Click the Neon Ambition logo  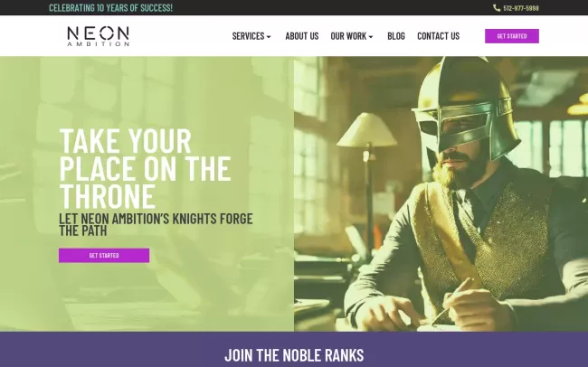99,36
